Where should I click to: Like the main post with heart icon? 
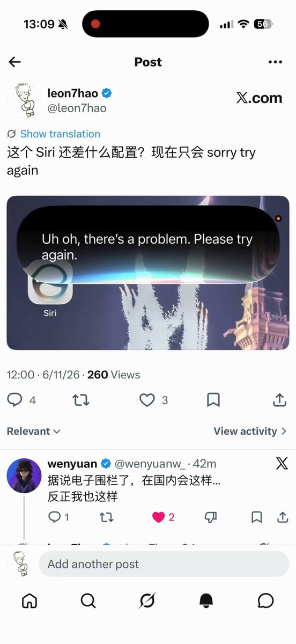pyautogui.click(x=147, y=400)
